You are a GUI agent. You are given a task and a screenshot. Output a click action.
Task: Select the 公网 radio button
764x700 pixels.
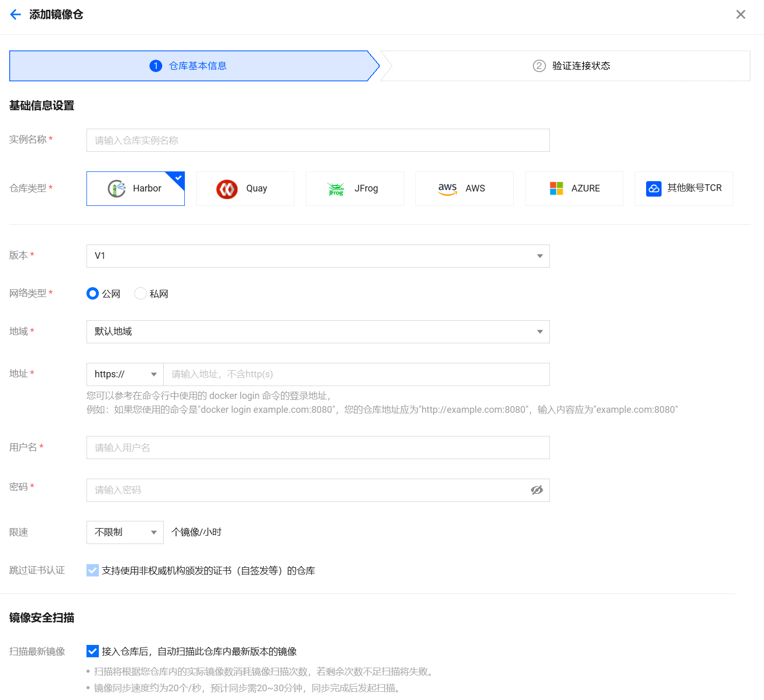coord(93,293)
